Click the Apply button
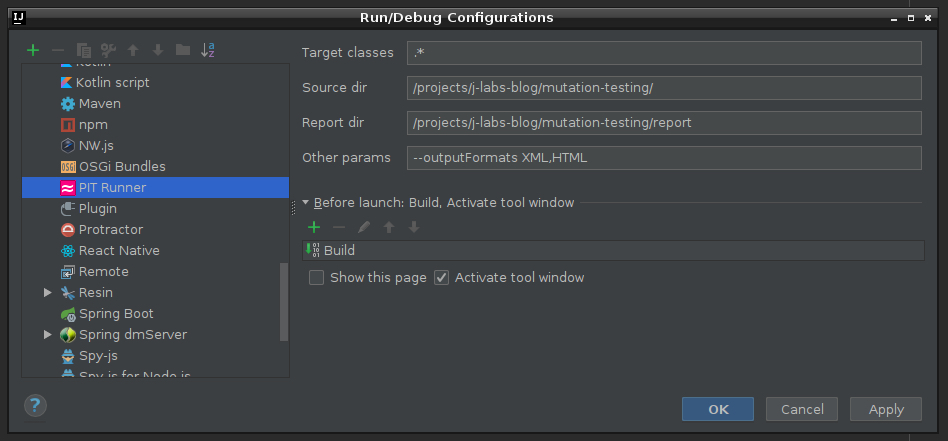This screenshot has height=441, width=948. pyautogui.click(x=886, y=410)
